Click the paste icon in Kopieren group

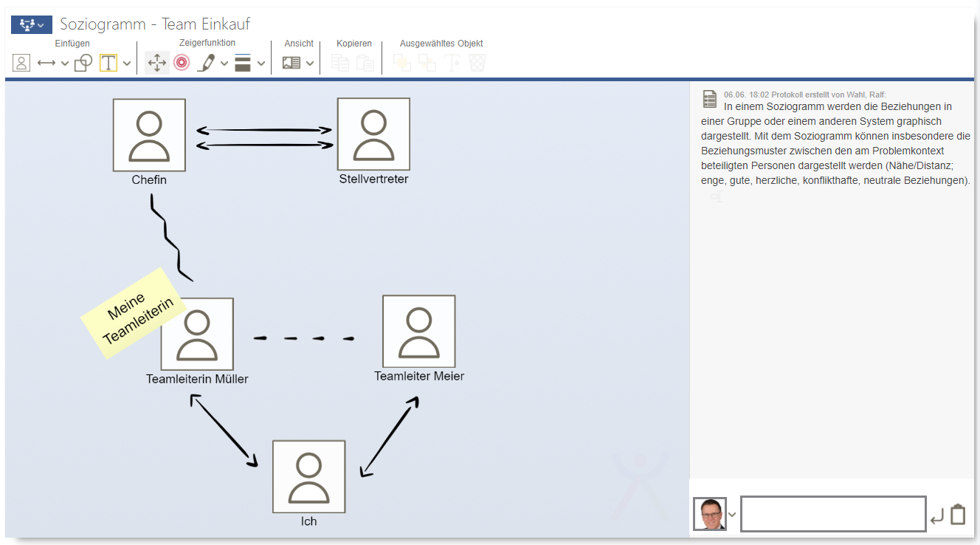point(366,63)
